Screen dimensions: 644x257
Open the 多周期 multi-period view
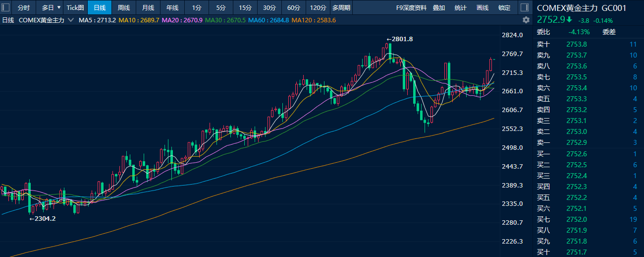[341, 7]
